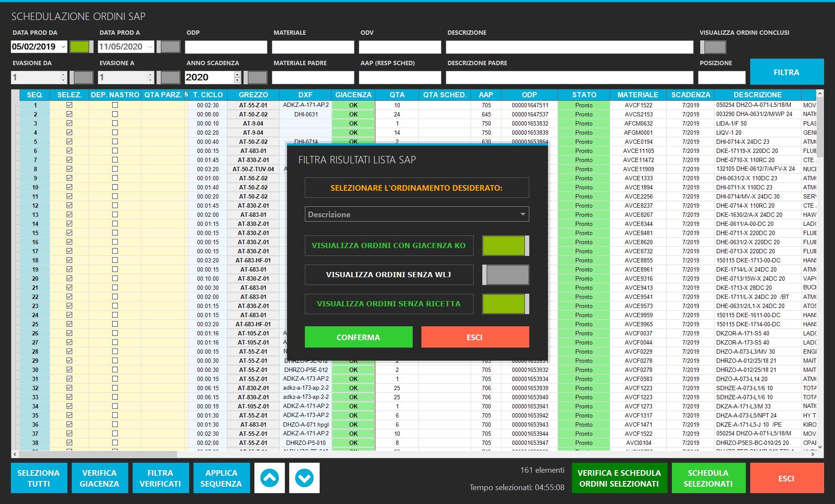The height and width of the screenshot is (504, 835).
Task: Toggle the EVASIONE A switch
Action: coord(168,77)
